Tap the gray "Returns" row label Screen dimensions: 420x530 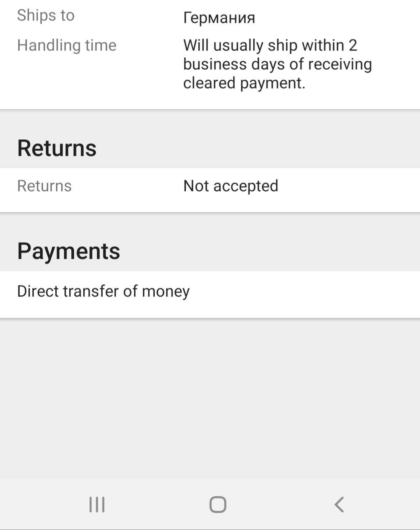point(44,186)
